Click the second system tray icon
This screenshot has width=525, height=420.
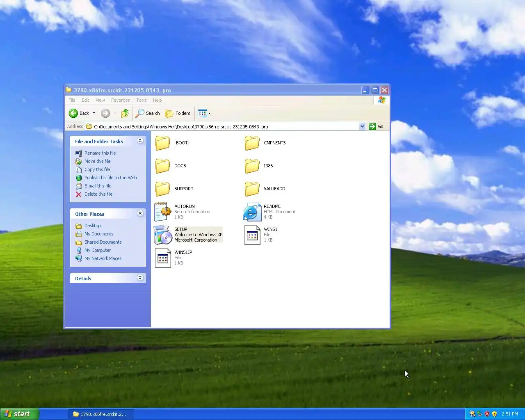click(479, 414)
